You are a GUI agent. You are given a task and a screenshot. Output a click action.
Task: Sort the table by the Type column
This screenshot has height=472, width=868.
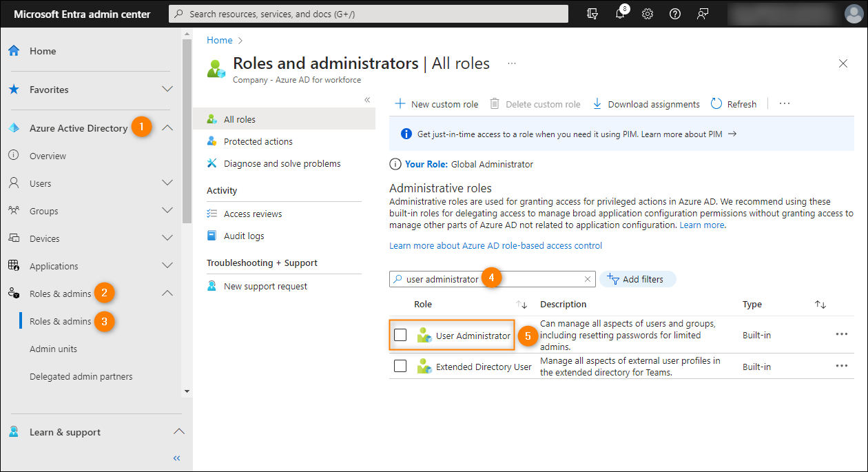point(820,305)
